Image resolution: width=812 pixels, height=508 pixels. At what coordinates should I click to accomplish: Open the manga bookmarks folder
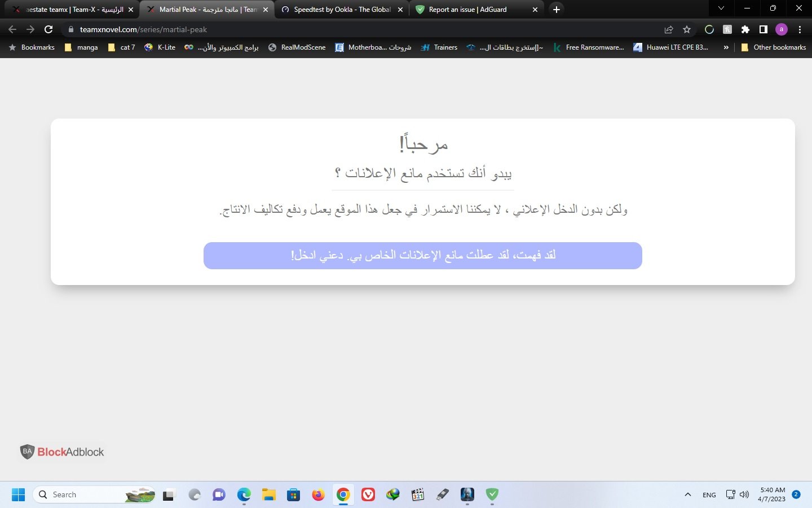[81, 47]
